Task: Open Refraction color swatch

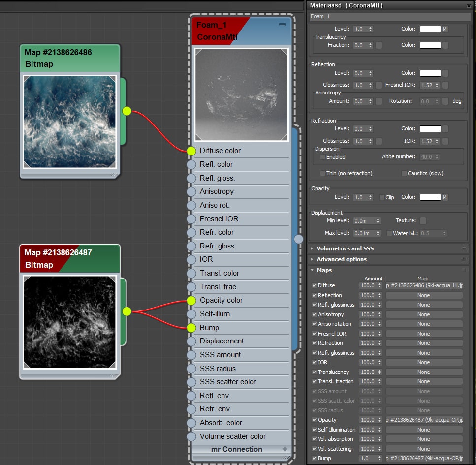Action: tap(430, 129)
